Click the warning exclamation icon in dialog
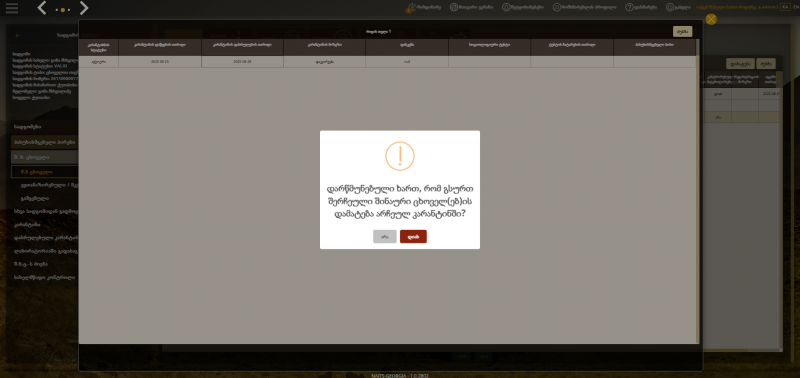This screenshot has width=800, height=378. click(x=400, y=156)
